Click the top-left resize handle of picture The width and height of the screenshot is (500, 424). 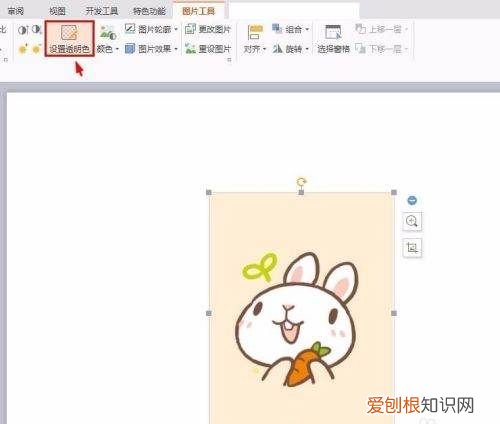(209, 192)
